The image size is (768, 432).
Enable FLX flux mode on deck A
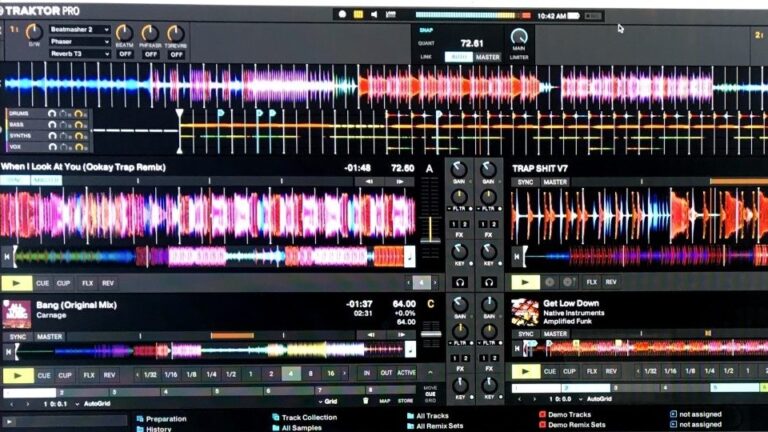(87, 283)
